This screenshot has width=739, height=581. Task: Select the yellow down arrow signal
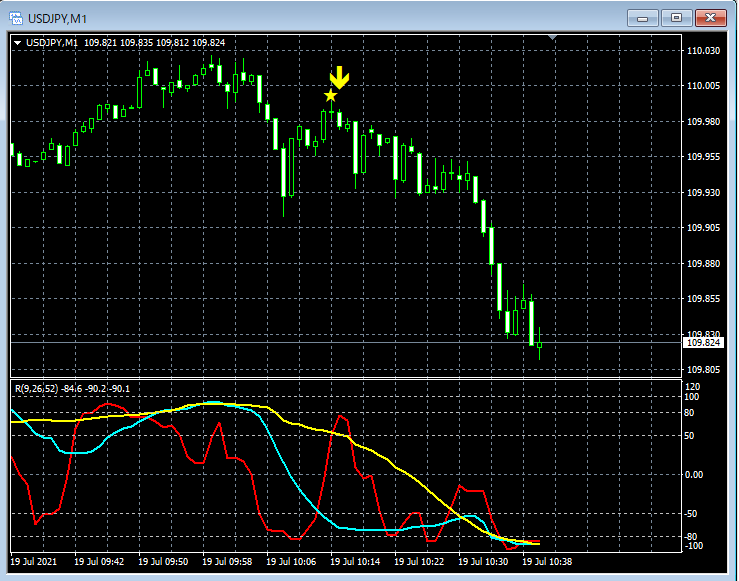(x=339, y=77)
